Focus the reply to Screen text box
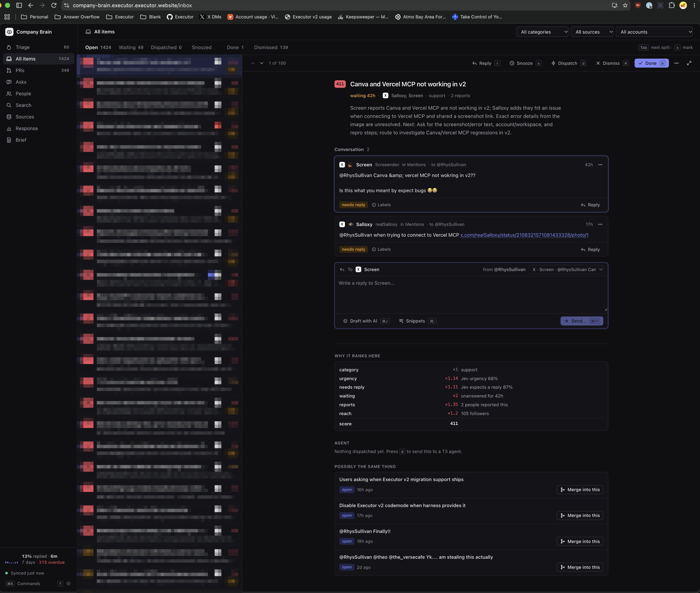Screen dimensions: 700x593 pos(471,295)
